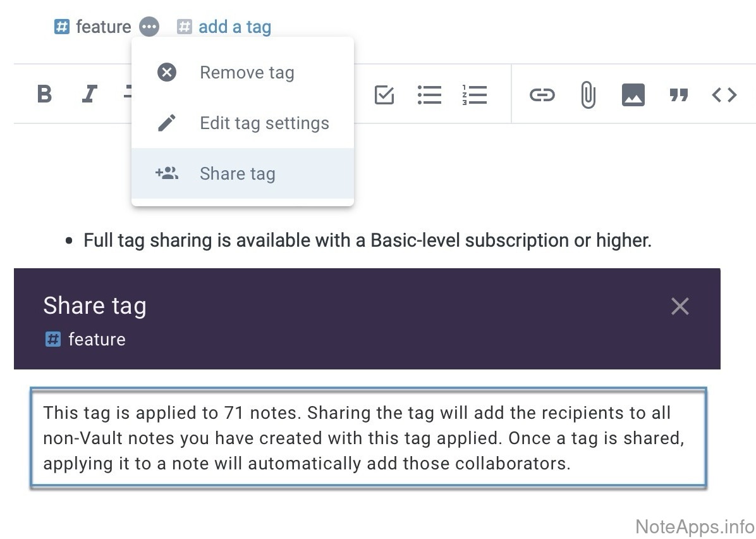Insert a numbered list
Viewport: 756px width, 539px height.
tap(474, 95)
